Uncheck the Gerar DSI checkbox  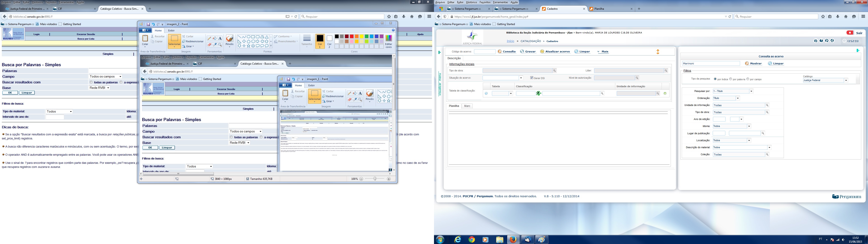tap(532, 78)
